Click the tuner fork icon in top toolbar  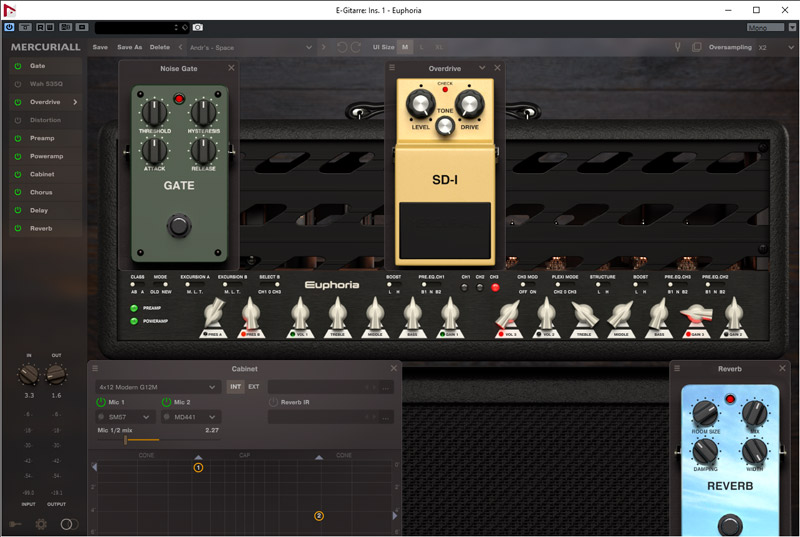pos(677,47)
